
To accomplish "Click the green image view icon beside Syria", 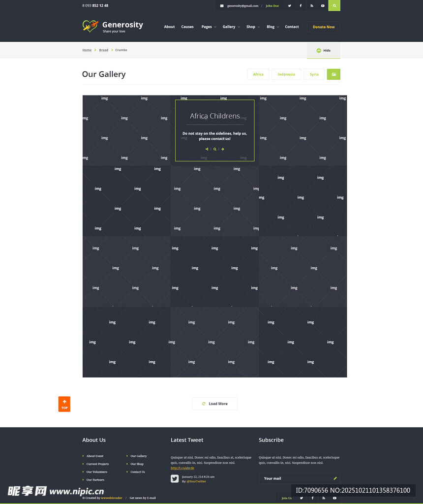I will click(x=333, y=74).
